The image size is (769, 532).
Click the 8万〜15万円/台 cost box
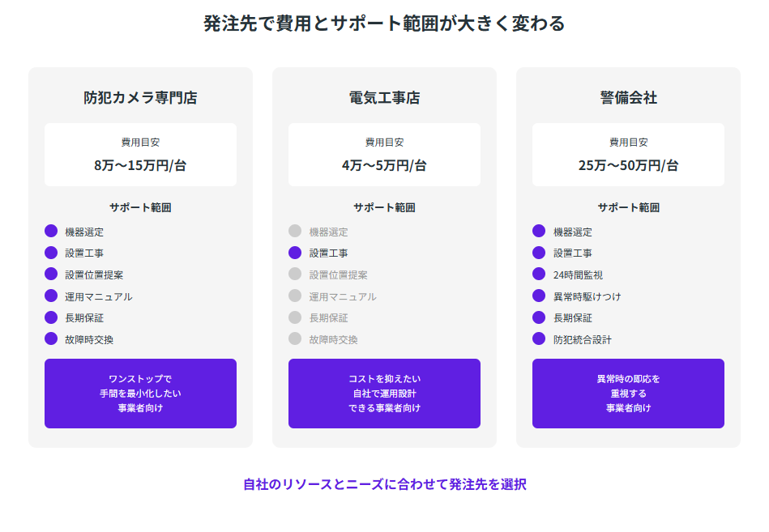pyautogui.click(x=140, y=155)
